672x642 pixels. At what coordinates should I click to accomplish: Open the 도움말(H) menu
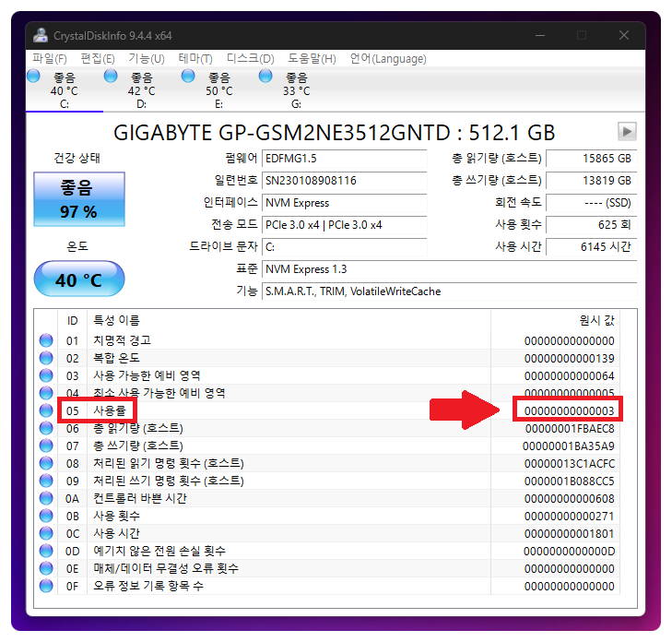[312, 58]
